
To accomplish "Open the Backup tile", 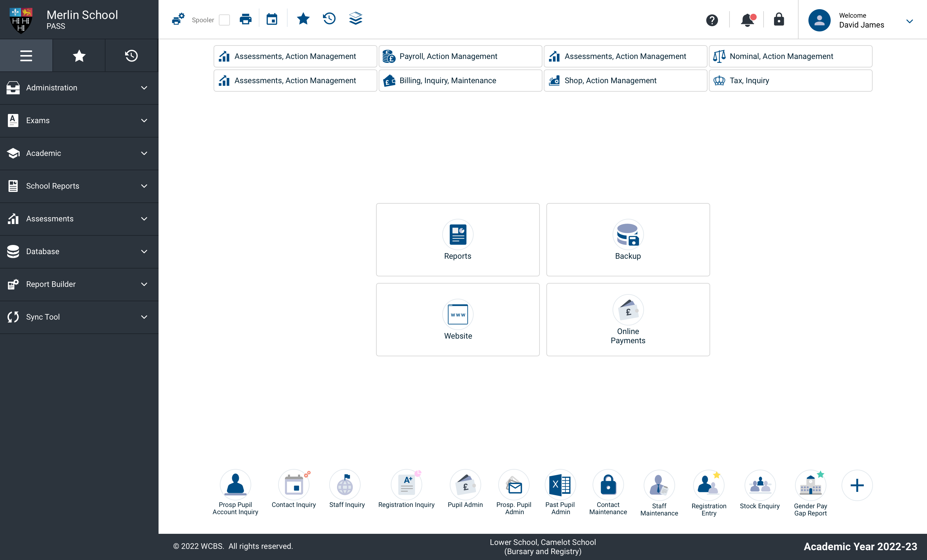I will click(628, 240).
